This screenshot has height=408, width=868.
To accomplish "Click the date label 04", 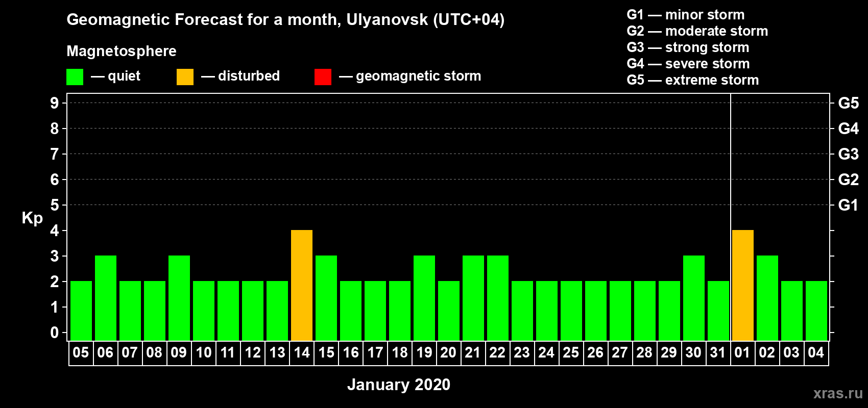I will pyautogui.click(x=816, y=352).
